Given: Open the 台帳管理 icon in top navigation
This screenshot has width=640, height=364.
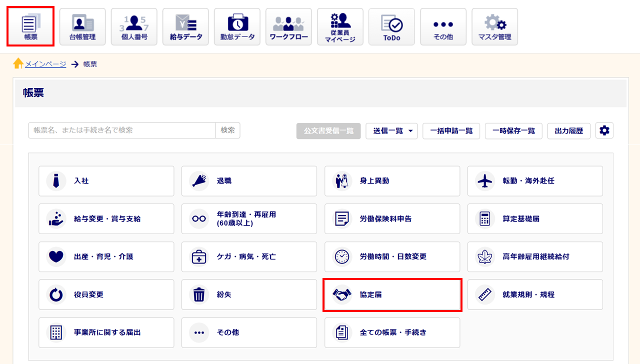Looking at the screenshot, I should click(82, 27).
